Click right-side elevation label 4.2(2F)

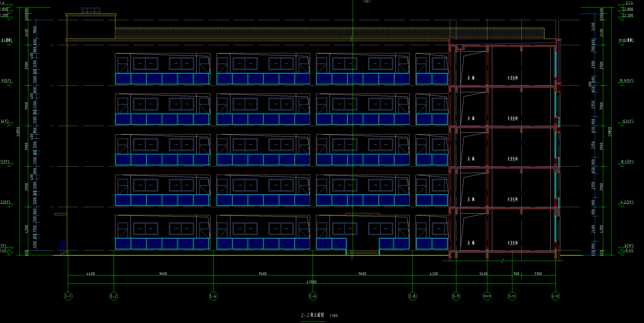point(627,202)
